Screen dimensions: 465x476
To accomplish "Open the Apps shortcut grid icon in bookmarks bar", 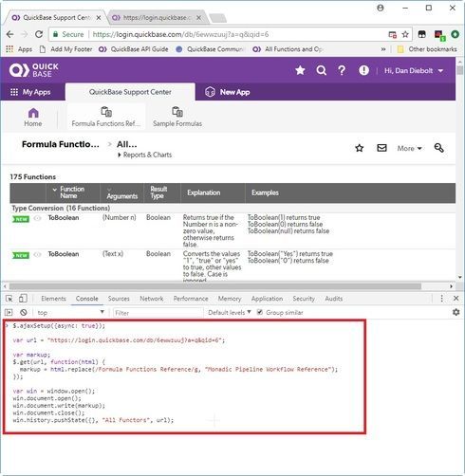I will tap(9, 49).
